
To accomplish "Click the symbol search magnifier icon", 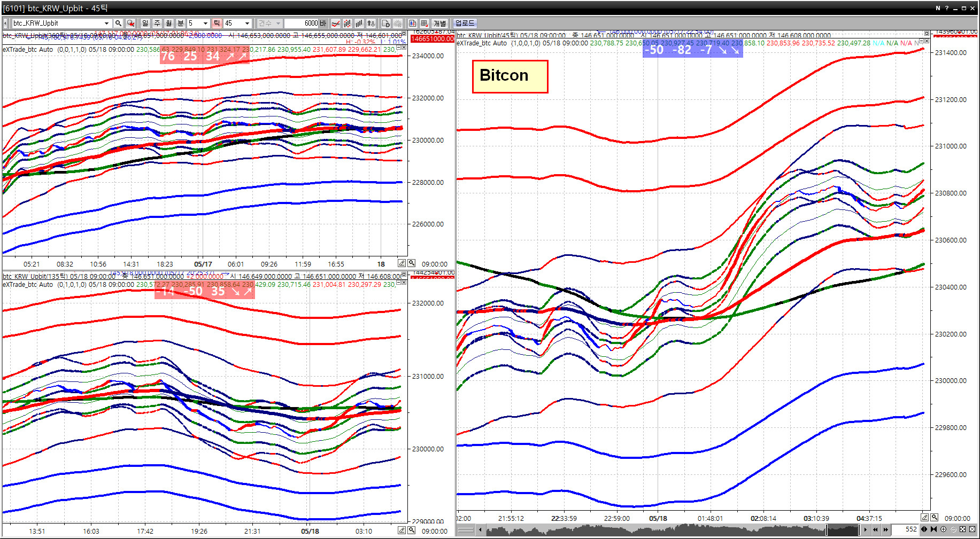I will pos(118,23).
